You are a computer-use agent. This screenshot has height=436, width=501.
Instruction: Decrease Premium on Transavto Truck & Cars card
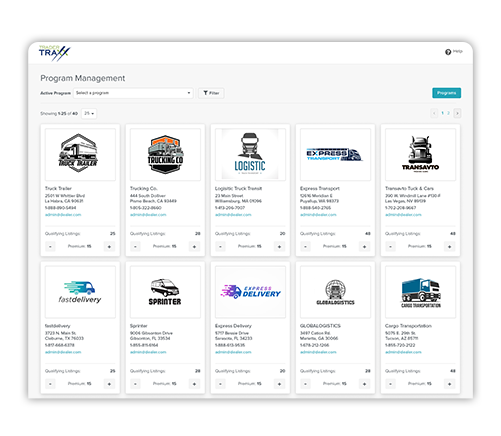pos(390,247)
